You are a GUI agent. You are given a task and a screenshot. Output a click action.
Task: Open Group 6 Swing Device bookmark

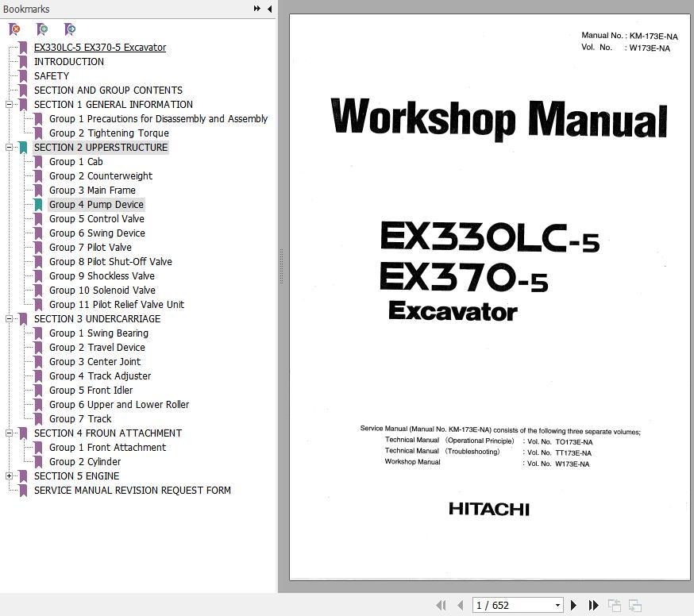98,233
